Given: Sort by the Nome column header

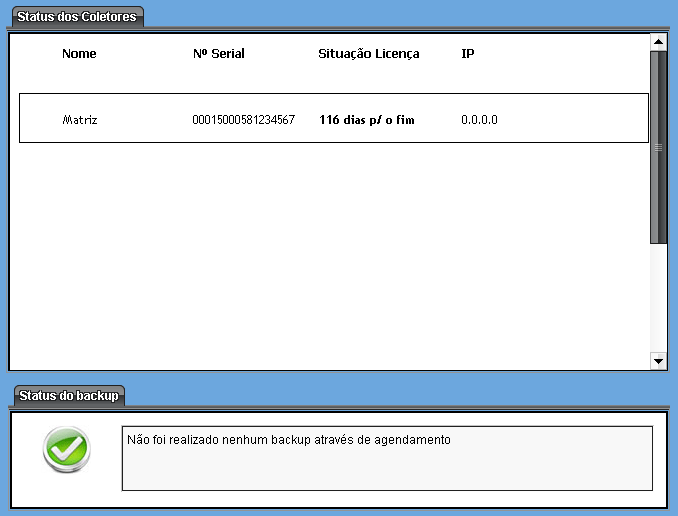Looking at the screenshot, I should click(x=79, y=54).
